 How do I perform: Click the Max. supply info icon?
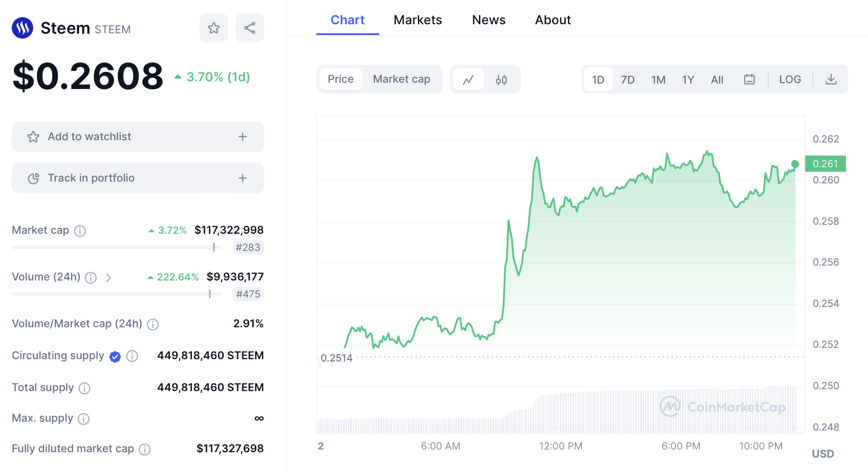[x=84, y=419]
